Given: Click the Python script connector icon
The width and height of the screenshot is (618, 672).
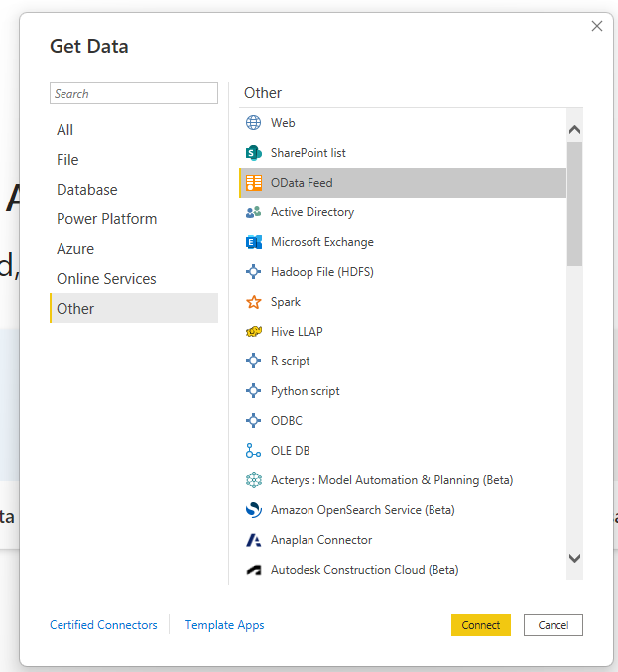Looking at the screenshot, I should tap(253, 391).
